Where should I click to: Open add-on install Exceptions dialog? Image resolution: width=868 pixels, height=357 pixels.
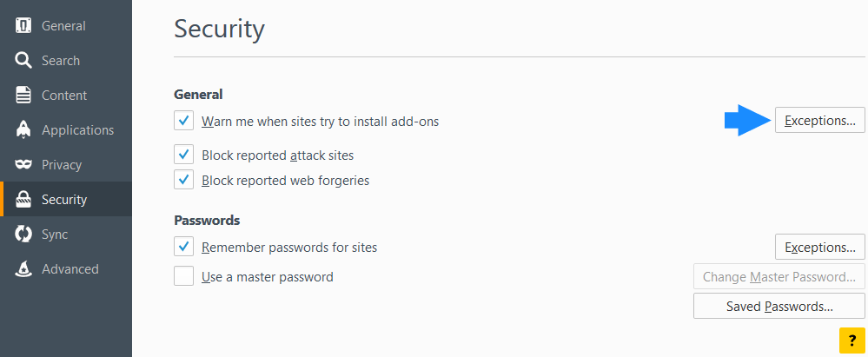tap(820, 120)
